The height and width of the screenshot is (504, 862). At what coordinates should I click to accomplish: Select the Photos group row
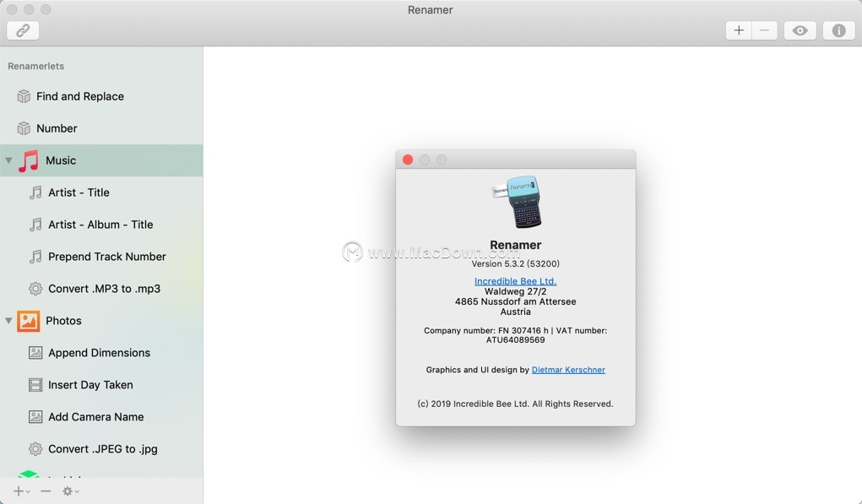[x=101, y=321]
